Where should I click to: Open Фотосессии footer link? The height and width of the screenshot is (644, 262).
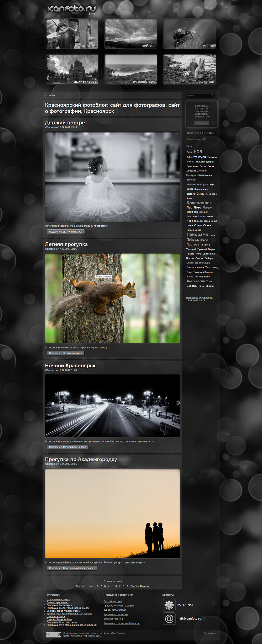coord(96,633)
